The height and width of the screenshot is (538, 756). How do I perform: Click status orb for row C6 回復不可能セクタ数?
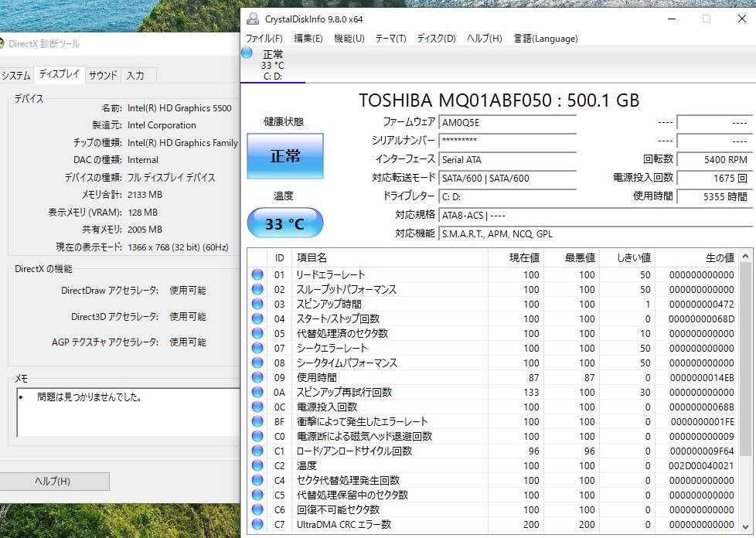point(257,509)
